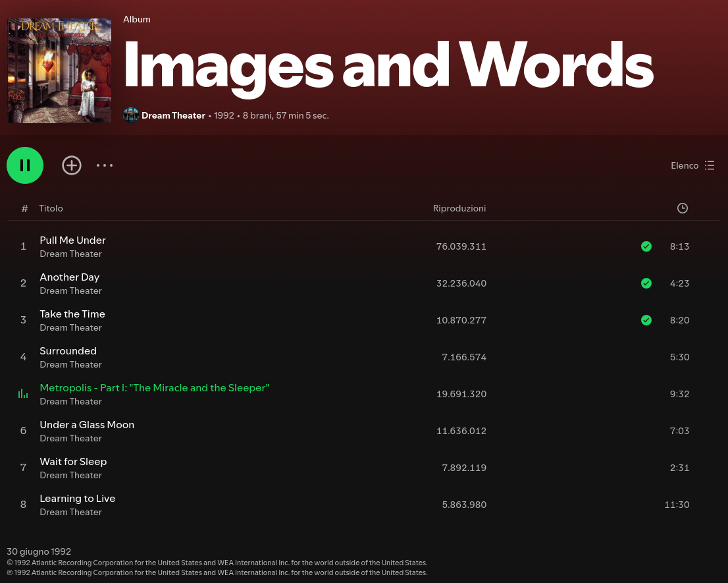
Task: Select the Wait for Sleep track title
Action: (73, 462)
